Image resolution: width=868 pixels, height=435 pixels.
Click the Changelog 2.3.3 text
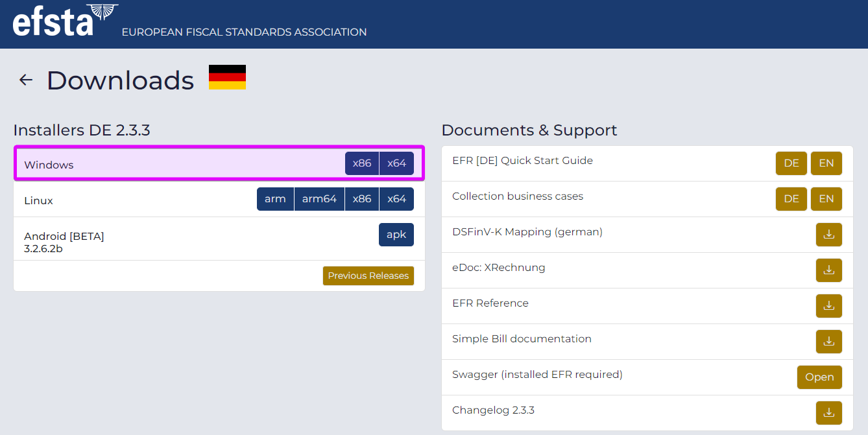pos(493,410)
